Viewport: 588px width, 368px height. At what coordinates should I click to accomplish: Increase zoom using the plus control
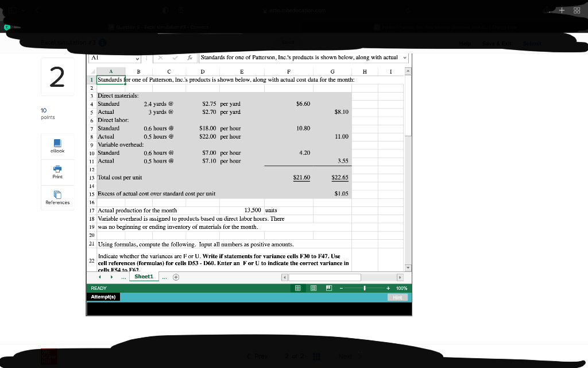click(388, 287)
